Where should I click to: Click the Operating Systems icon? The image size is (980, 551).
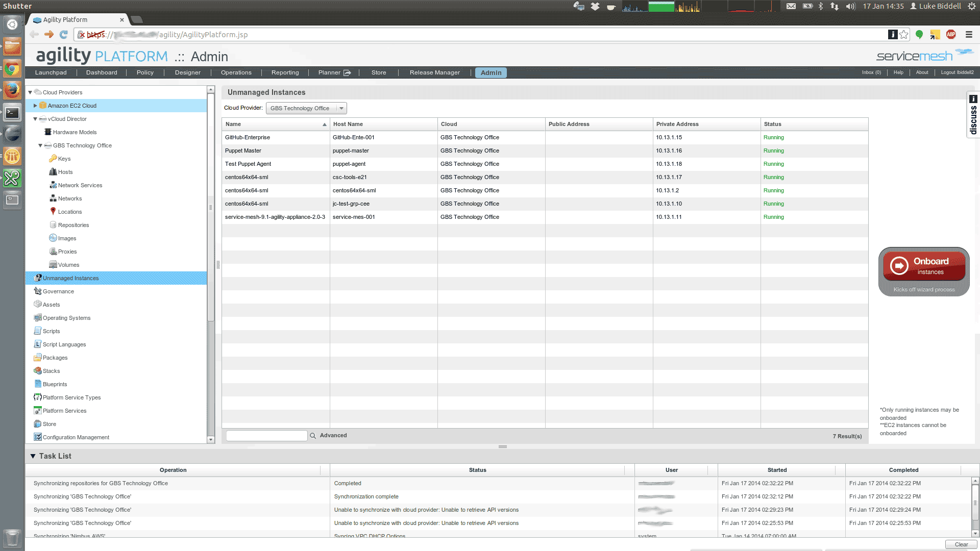tap(37, 318)
